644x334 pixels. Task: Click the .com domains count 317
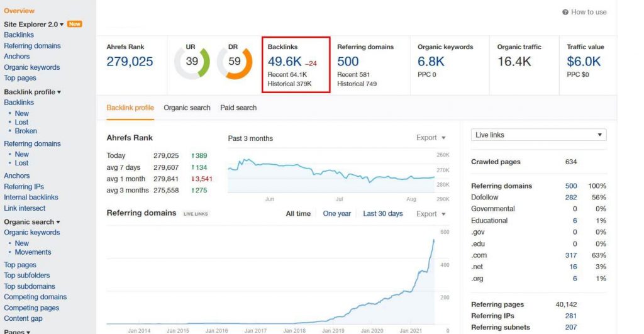571,255
